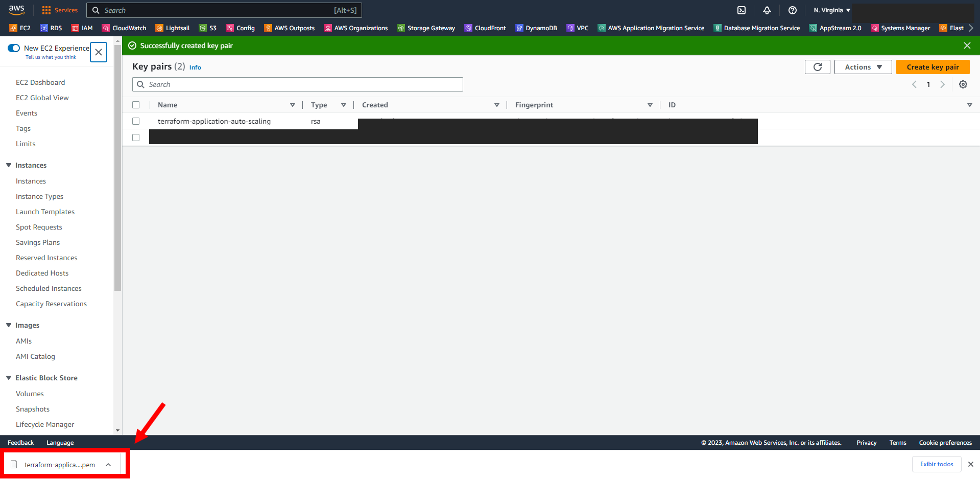Open the Systems Manager shortcut

900,28
